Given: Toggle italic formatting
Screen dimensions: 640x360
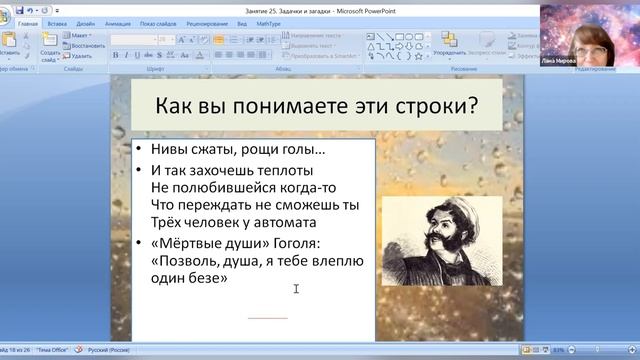Looking at the screenshot, I should click(126, 55).
